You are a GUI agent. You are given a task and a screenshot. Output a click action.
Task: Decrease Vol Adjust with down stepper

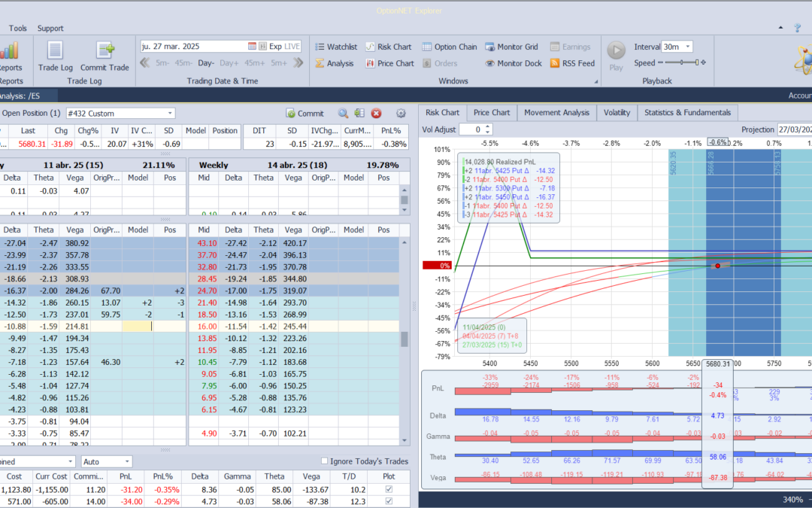pos(487,132)
